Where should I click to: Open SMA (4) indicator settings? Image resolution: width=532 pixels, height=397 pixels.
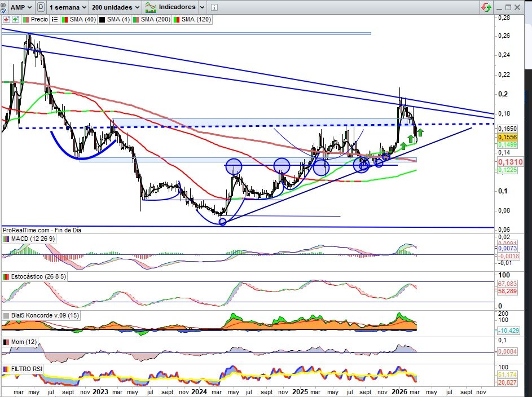tap(115, 19)
